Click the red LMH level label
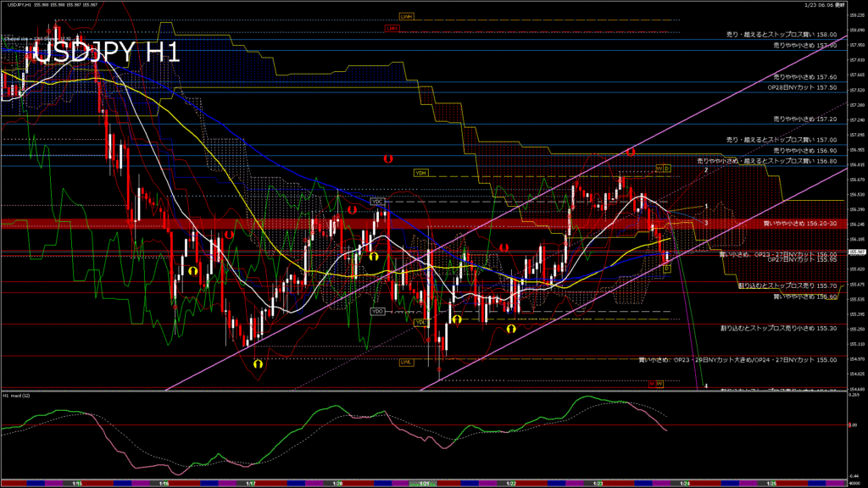Viewport: 868px width, 488px height. tap(391, 28)
